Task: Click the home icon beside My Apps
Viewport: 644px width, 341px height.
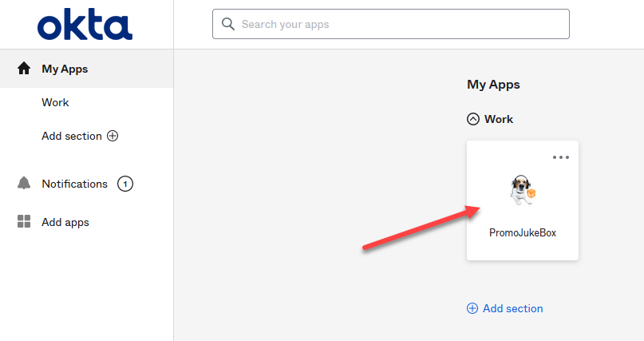Action: (x=24, y=69)
